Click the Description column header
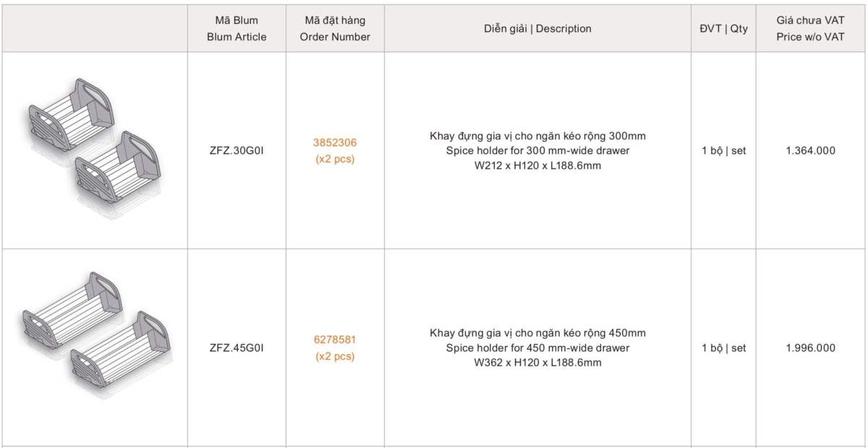Screen dimensions: 868x448 click(x=537, y=29)
